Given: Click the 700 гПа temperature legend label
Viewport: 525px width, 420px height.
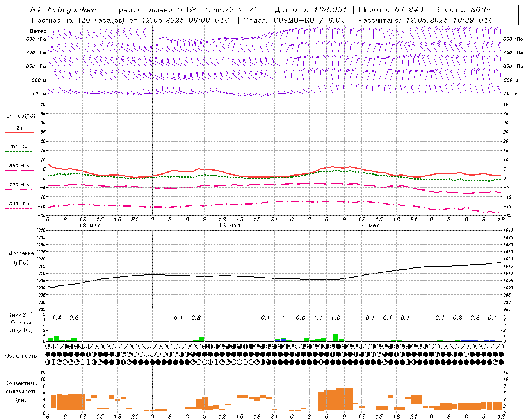Looking at the screenshot, I should 19,185.
